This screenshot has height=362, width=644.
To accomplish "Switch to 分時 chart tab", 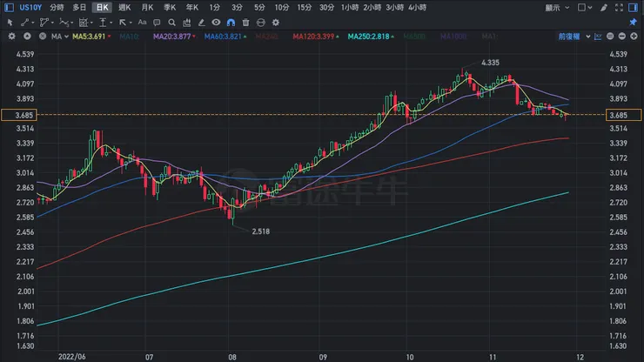I will click(x=57, y=7).
